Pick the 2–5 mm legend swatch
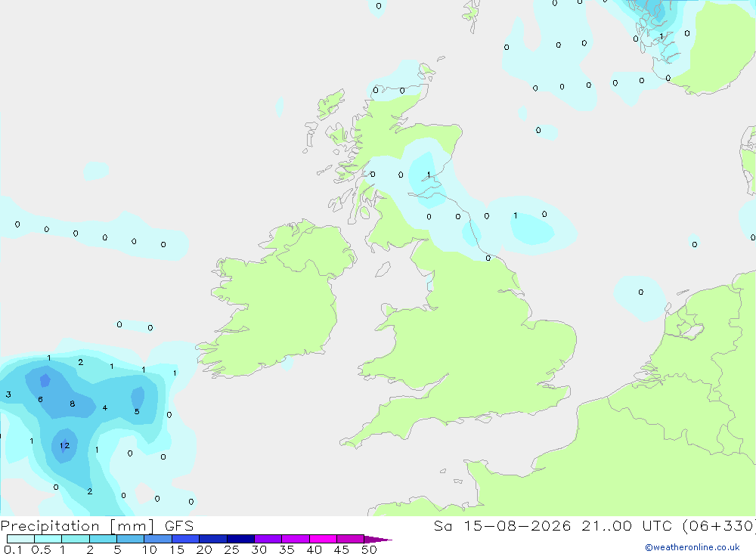The height and width of the screenshot is (554, 756). coord(103,539)
